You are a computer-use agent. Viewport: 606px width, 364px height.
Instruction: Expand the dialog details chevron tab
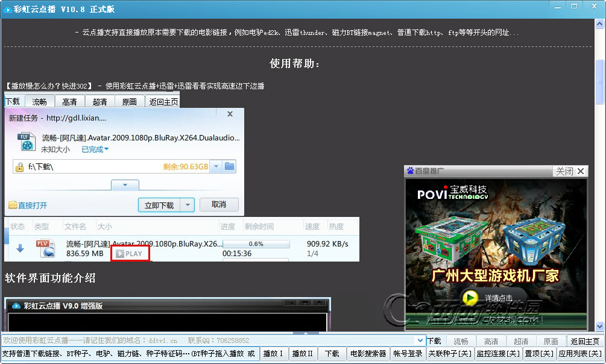pos(125,185)
